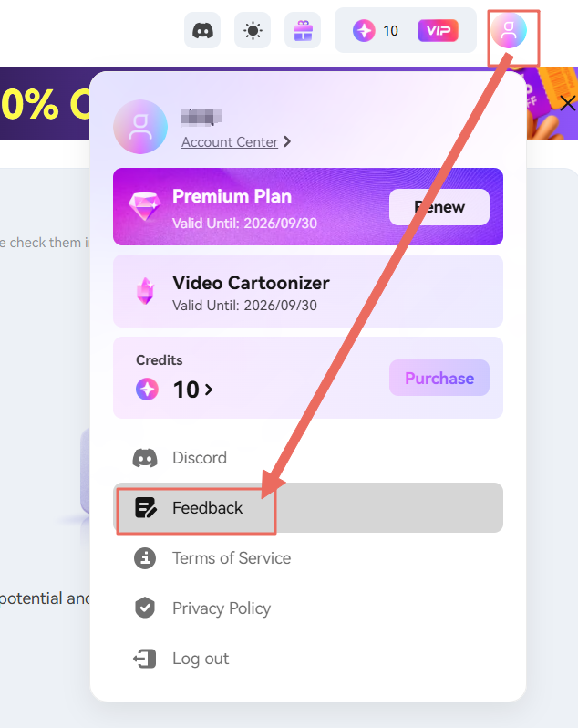Expand credits details via the 10 chevron
The image size is (578, 728).
pyautogui.click(x=209, y=390)
